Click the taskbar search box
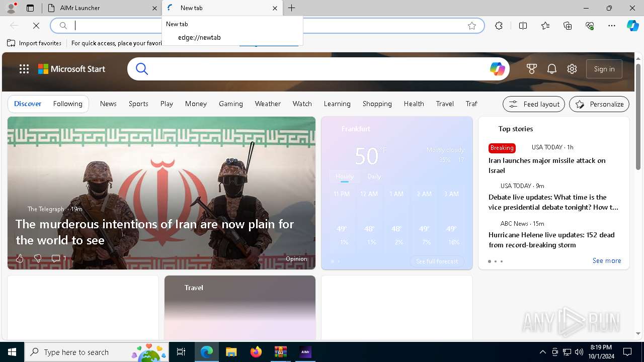 (x=97, y=352)
